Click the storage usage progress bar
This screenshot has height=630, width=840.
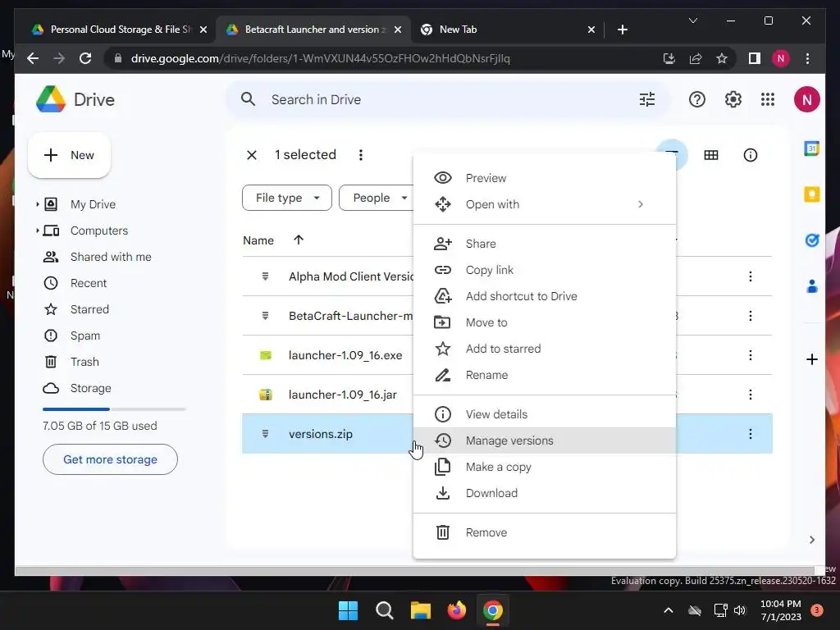pyautogui.click(x=114, y=409)
